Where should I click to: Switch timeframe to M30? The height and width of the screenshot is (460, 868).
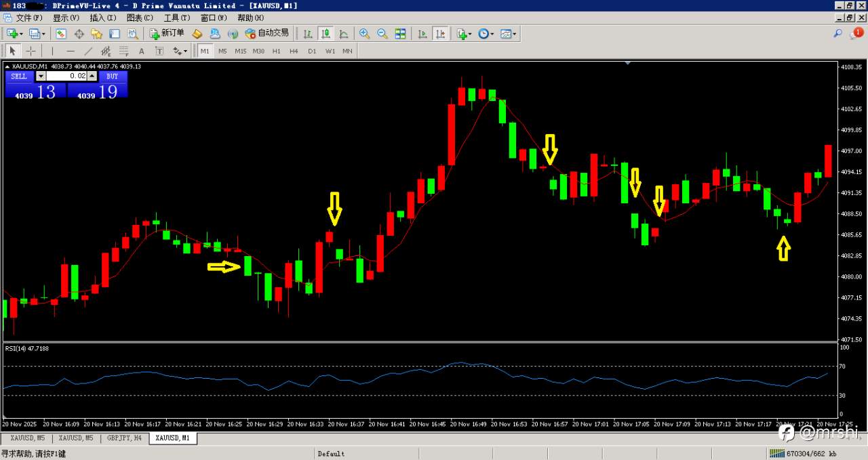pos(258,51)
